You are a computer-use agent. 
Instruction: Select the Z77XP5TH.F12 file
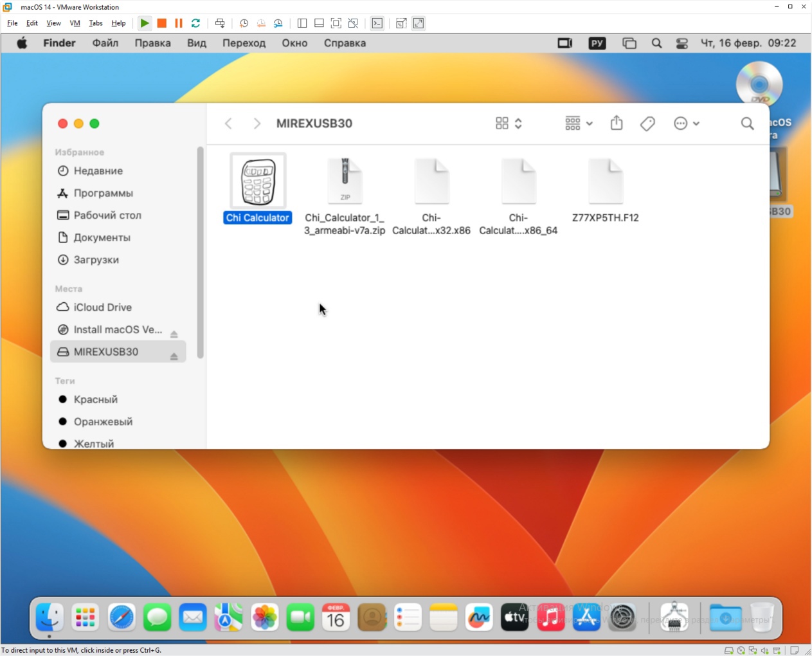pyautogui.click(x=606, y=190)
